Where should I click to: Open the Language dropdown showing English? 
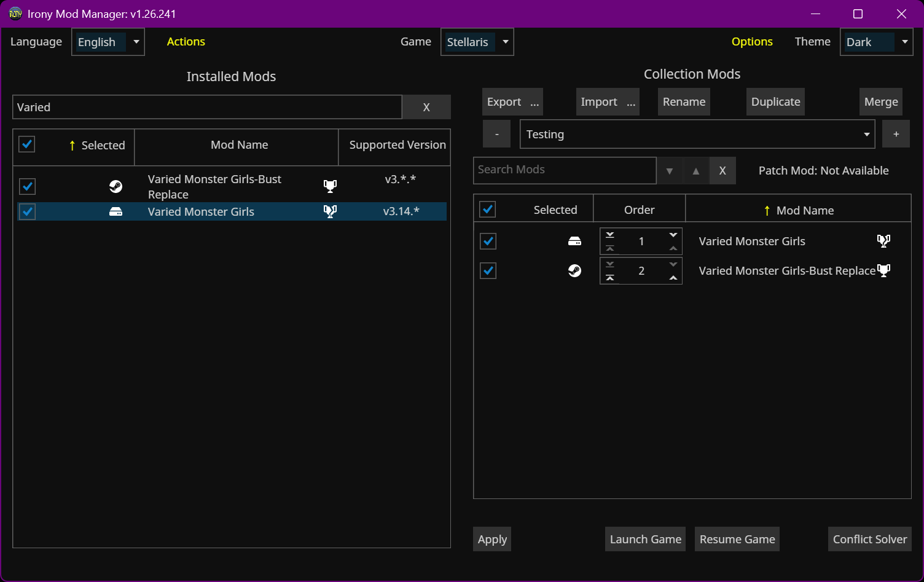[x=108, y=42]
